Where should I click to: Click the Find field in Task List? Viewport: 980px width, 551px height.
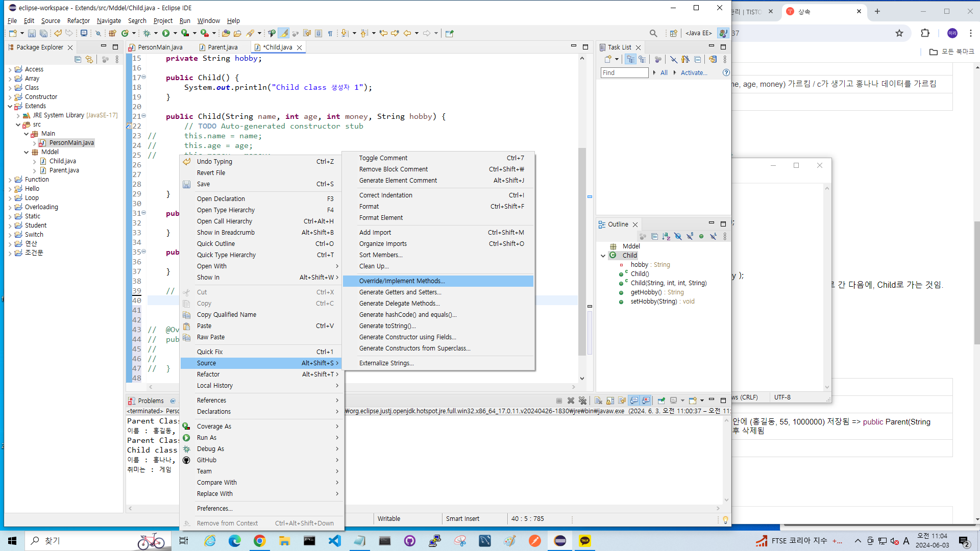(624, 72)
